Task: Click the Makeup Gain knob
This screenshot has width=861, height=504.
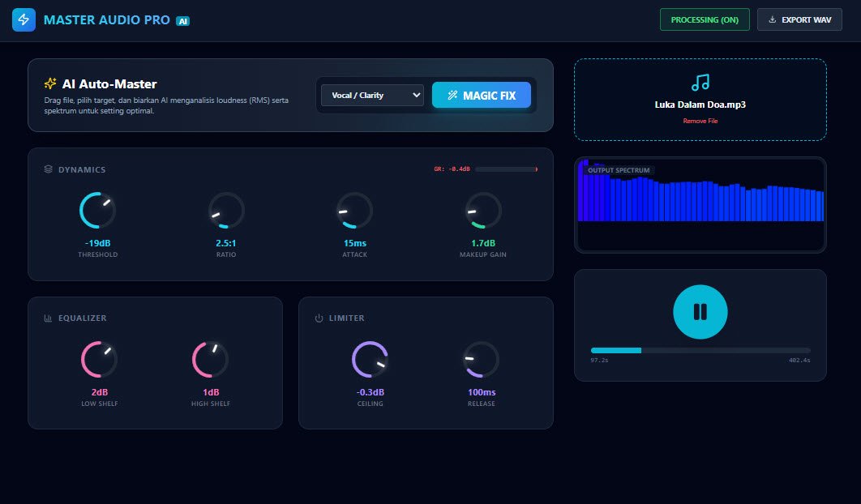Action: tap(483, 211)
